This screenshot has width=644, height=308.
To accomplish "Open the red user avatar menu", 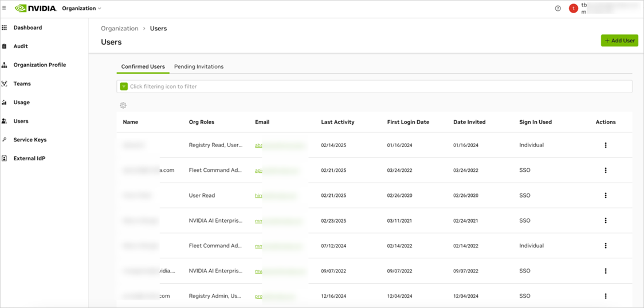I will point(574,8).
